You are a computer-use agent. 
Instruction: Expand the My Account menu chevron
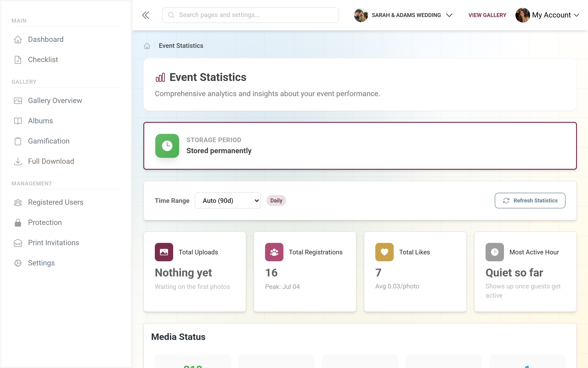click(x=577, y=15)
